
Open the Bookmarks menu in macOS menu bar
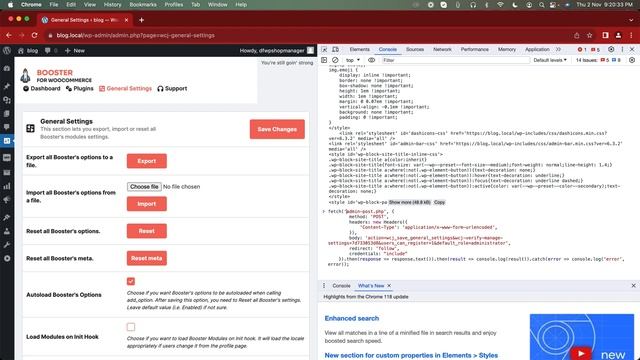click(143, 5)
